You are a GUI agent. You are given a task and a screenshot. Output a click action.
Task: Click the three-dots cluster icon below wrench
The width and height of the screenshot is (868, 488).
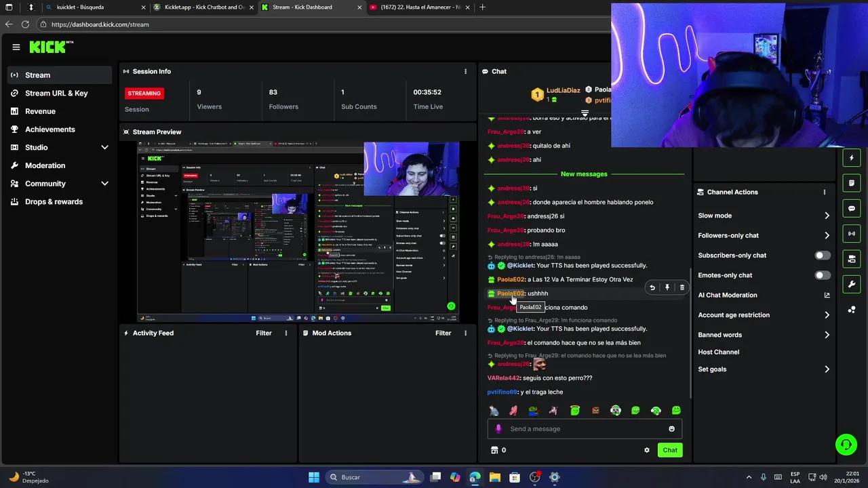[852, 310]
